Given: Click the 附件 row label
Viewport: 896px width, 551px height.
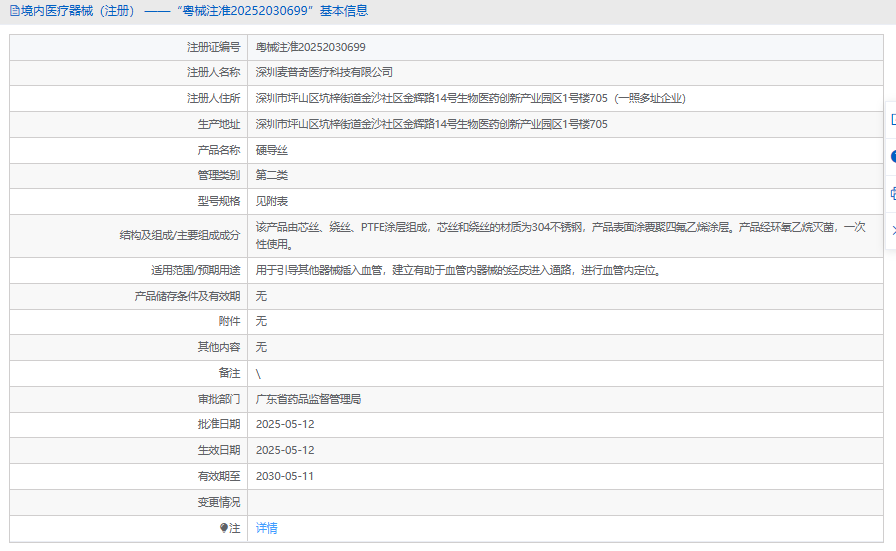Looking at the screenshot, I should pos(230,321).
